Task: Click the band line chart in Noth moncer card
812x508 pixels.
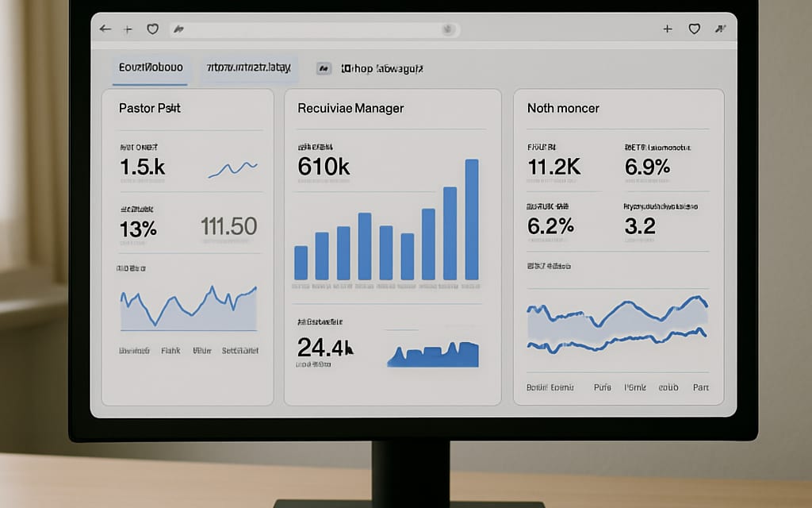Action: (617, 325)
